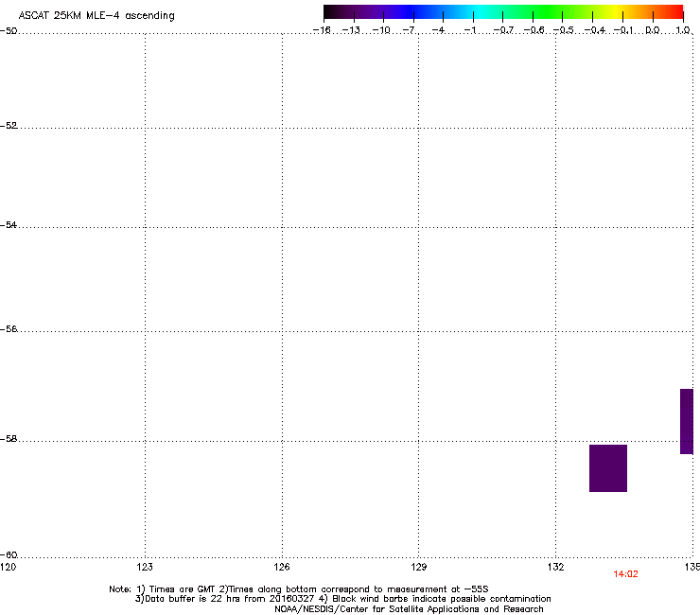Click the purple data block at 135 longitude edge
700x615 pixels.
coord(687,422)
